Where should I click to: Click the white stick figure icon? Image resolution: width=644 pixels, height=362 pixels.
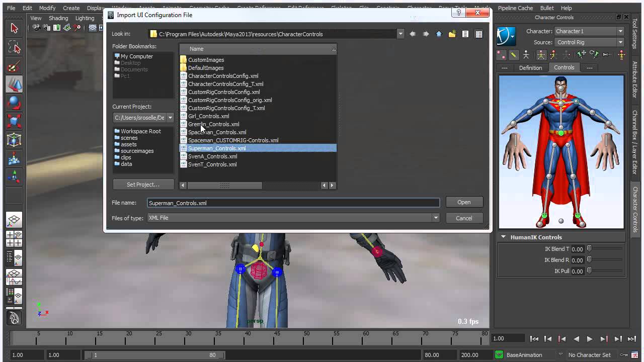coord(526,54)
